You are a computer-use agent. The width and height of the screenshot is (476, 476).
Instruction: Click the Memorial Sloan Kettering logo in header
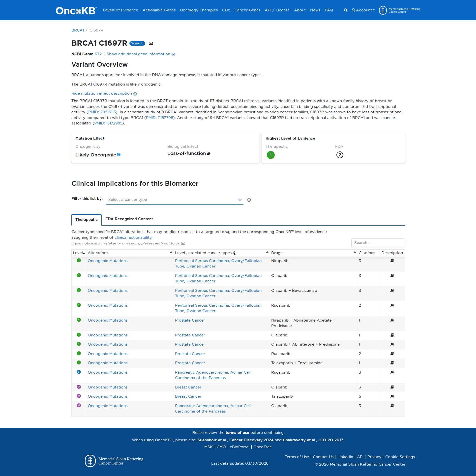coord(400,10)
